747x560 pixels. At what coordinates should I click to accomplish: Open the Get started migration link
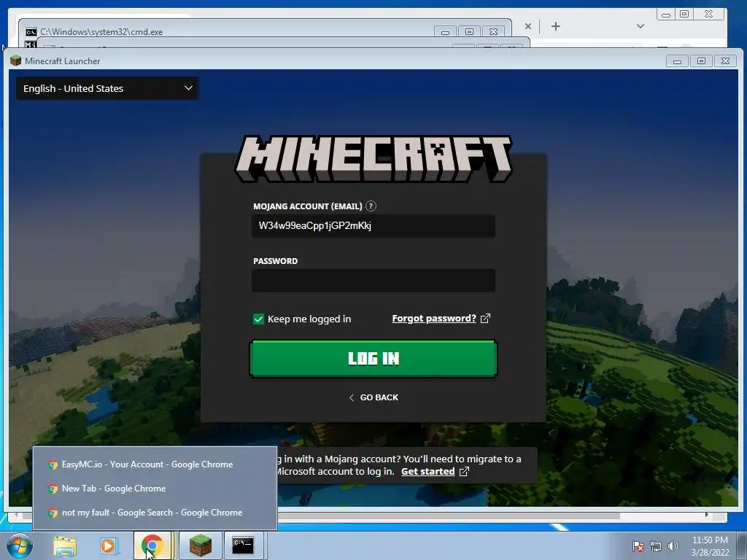(x=427, y=472)
